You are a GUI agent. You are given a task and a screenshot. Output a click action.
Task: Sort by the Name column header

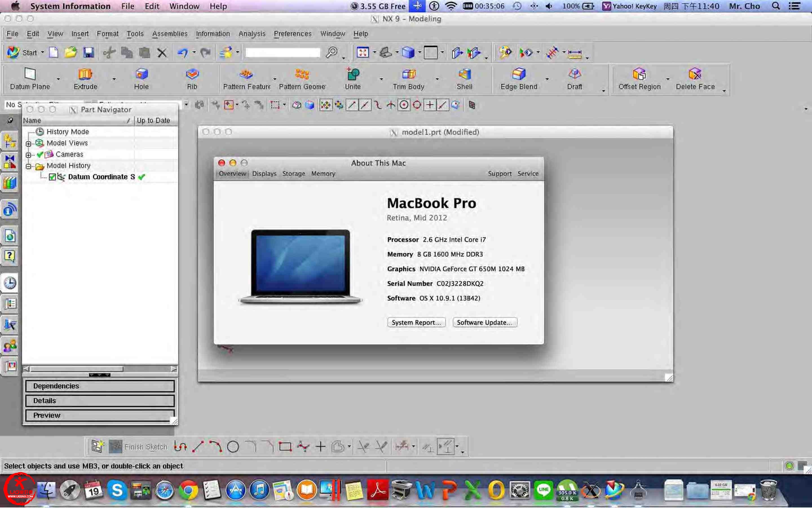tap(78, 120)
